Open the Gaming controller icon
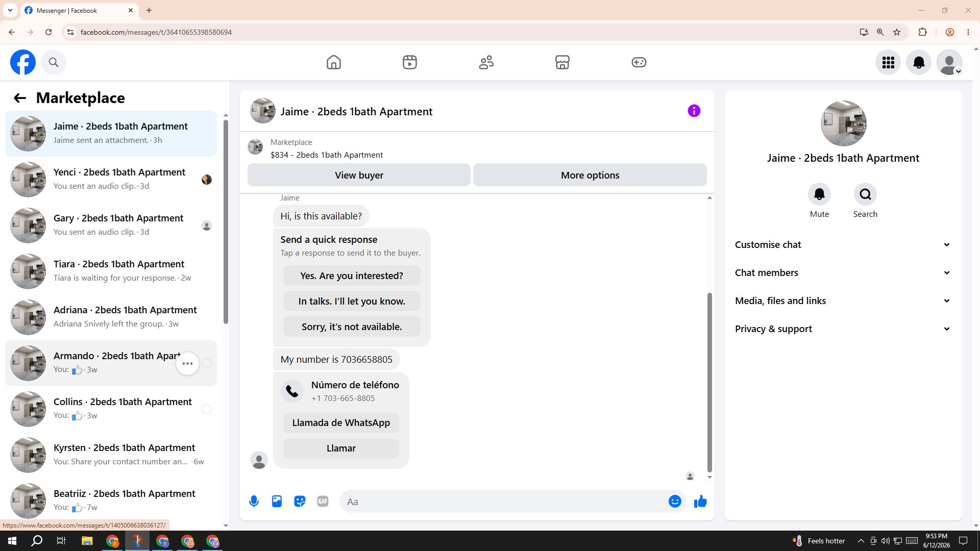The height and width of the screenshot is (551, 980). [x=639, y=62]
